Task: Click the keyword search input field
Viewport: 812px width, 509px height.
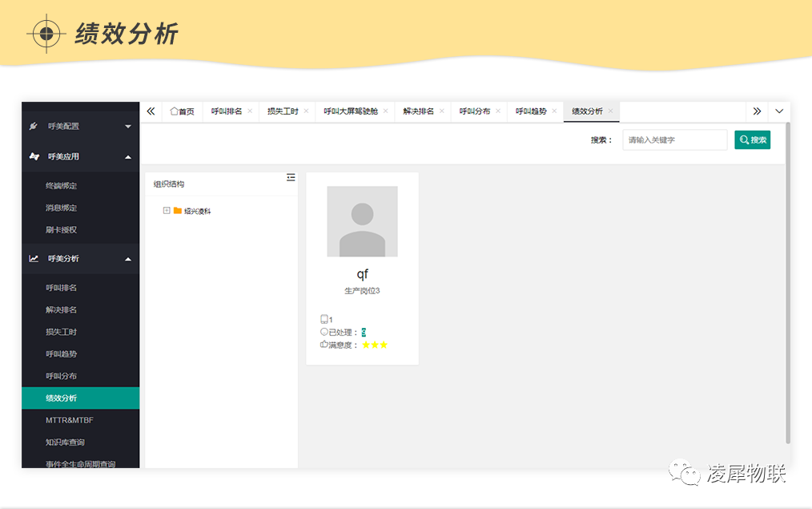Action: click(674, 139)
